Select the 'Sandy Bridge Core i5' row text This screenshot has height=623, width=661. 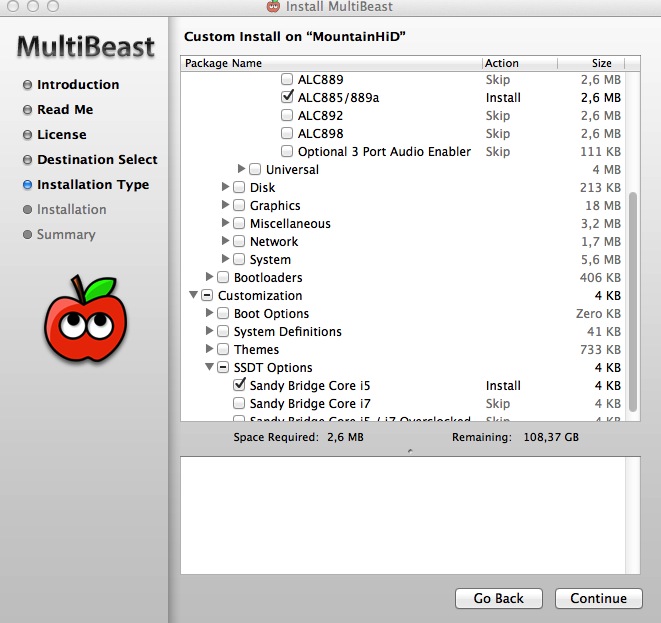coord(310,385)
